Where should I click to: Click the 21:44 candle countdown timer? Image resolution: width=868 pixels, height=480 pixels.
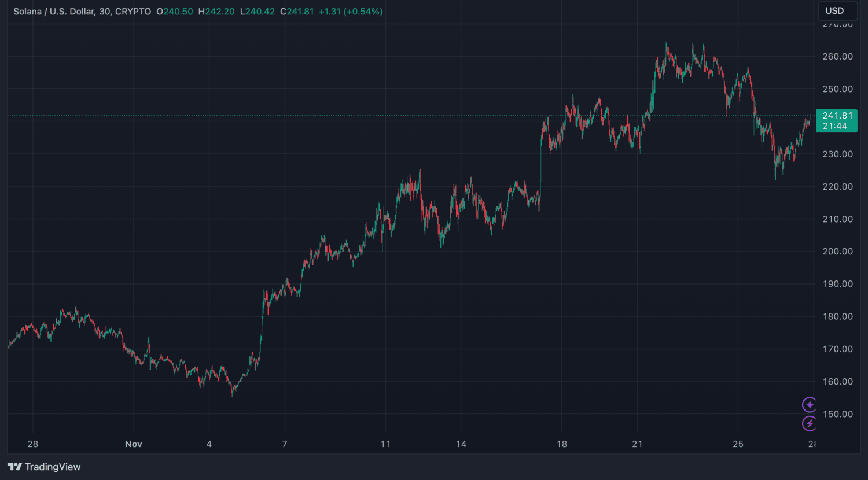[834, 126]
